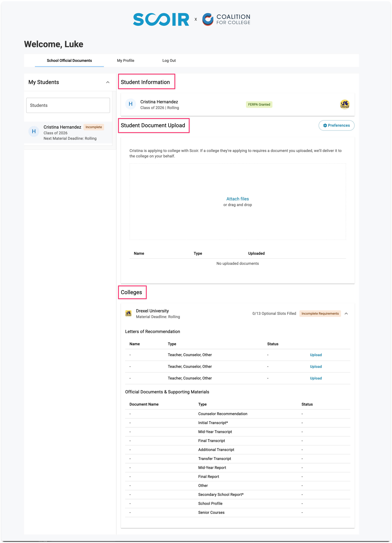Click the H avatar in student list
Screen dimensions: 392x543
point(34,131)
